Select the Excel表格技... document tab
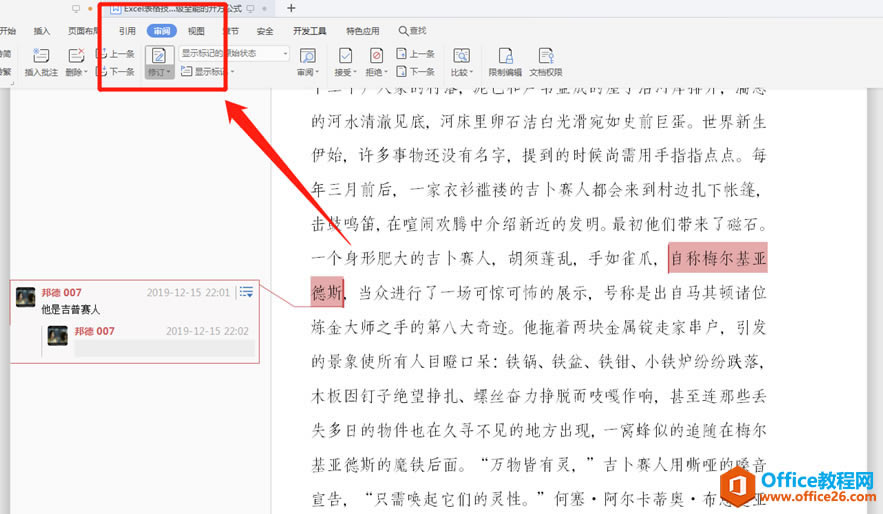883x514 pixels. coord(183,8)
